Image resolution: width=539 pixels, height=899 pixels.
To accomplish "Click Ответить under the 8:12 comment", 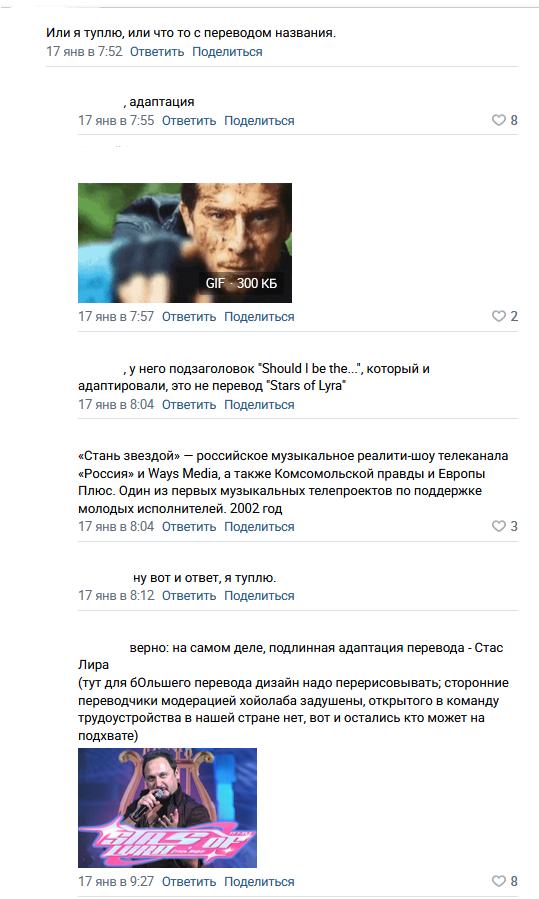I will pos(189,596).
